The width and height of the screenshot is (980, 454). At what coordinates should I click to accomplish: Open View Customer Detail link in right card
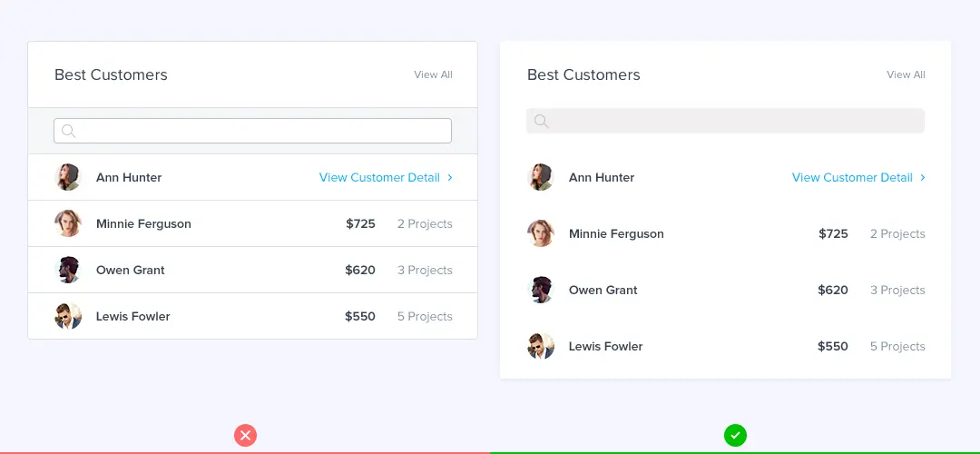(852, 178)
